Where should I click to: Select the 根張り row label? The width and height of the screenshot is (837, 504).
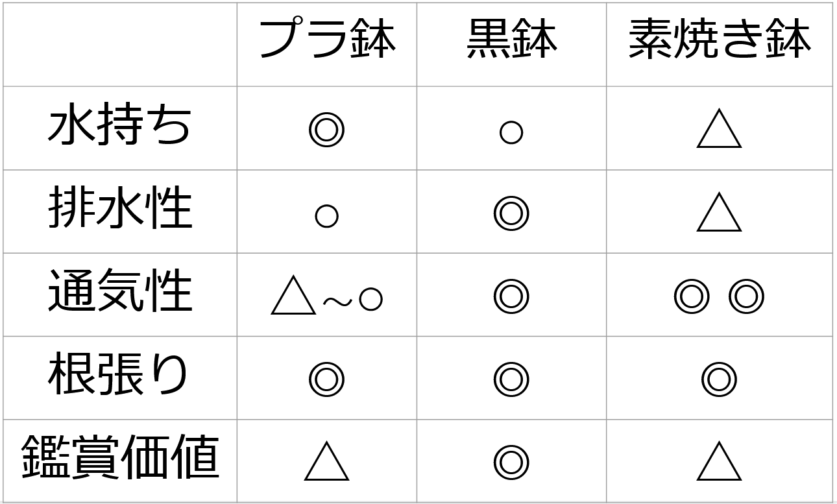120,377
